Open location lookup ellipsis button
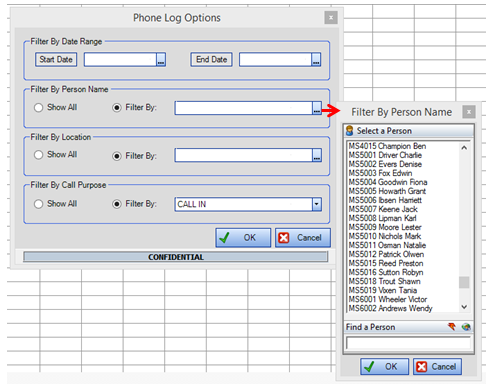The image size is (496, 387). [x=317, y=155]
